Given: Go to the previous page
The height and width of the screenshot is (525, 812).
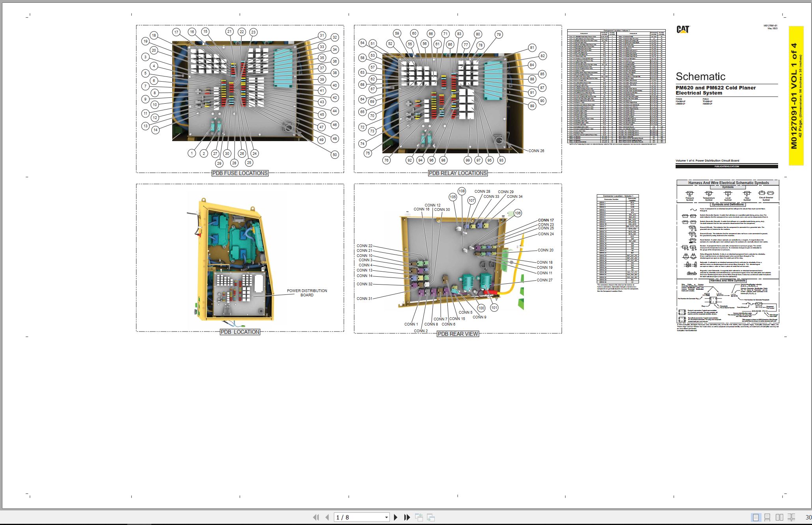Looking at the screenshot, I should [327, 517].
